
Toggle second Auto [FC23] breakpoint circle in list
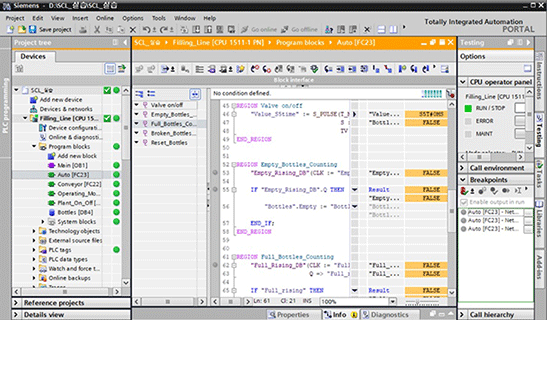(464, 220)
